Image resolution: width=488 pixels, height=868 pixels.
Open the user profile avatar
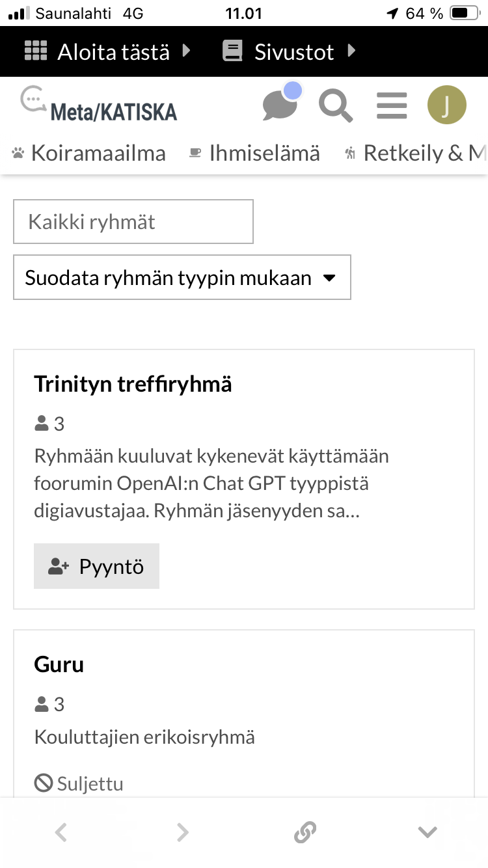(x=446, y=105)
